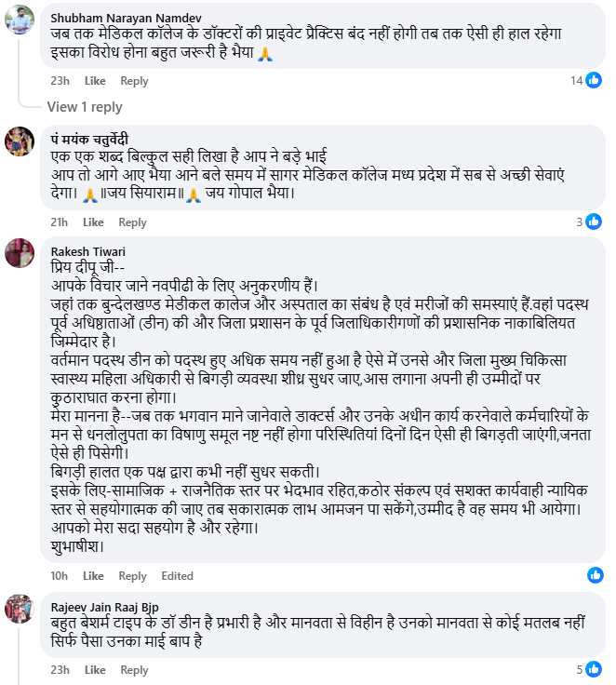Reply to पं मयंक चतुर्वेदी's comment
The image size is (616, 685).
pyautogui.click(x=132, y=222)
